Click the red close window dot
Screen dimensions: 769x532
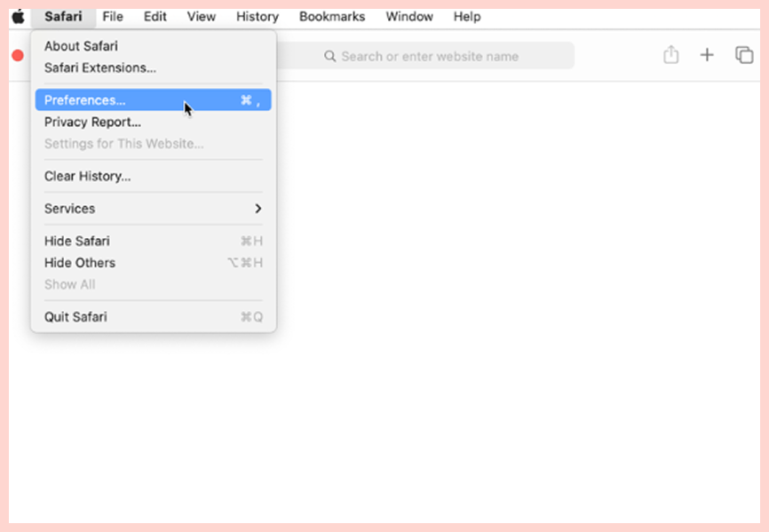[17, 56]
